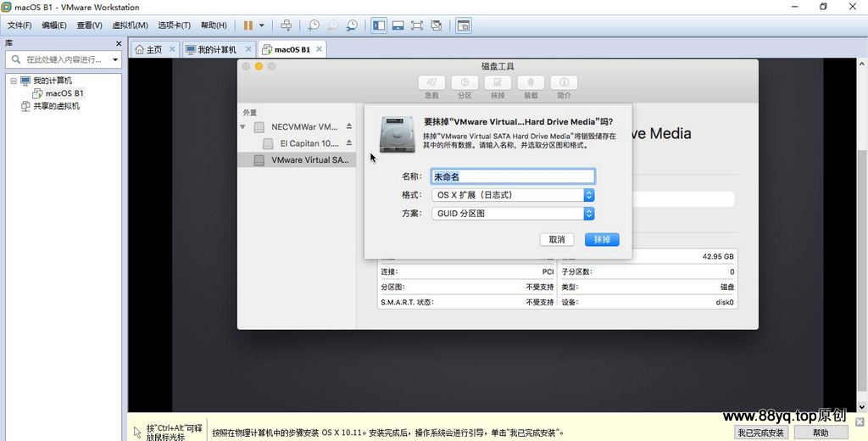The height and width of the screenshot is (441, 868).
Task: Click the 帮助 button in hint bar
Action: (x=821, y=433)
